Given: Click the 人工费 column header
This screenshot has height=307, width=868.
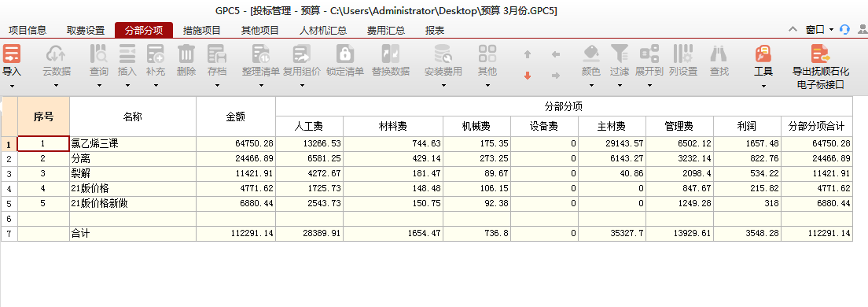Looking at the screenshot, I should point(309,127).
